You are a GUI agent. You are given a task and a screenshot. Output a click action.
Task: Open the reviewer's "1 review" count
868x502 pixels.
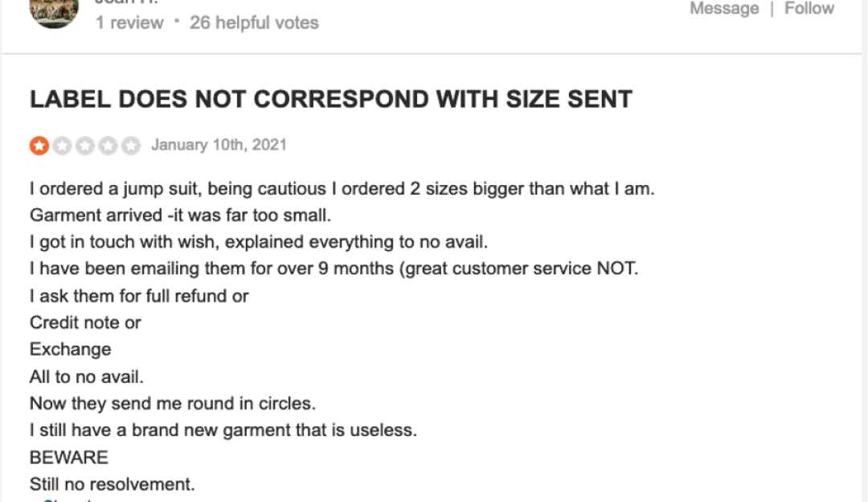point(129,23)
